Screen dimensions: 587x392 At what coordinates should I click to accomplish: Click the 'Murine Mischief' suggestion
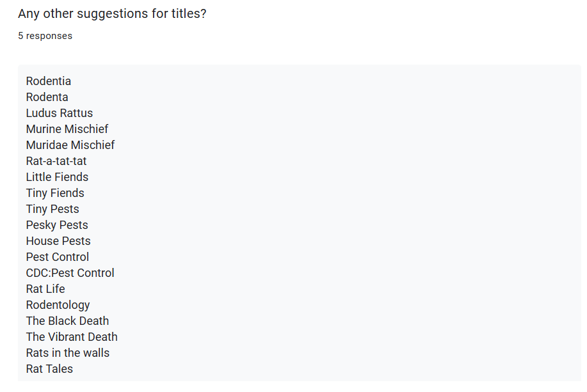click(x=67, y=129)
